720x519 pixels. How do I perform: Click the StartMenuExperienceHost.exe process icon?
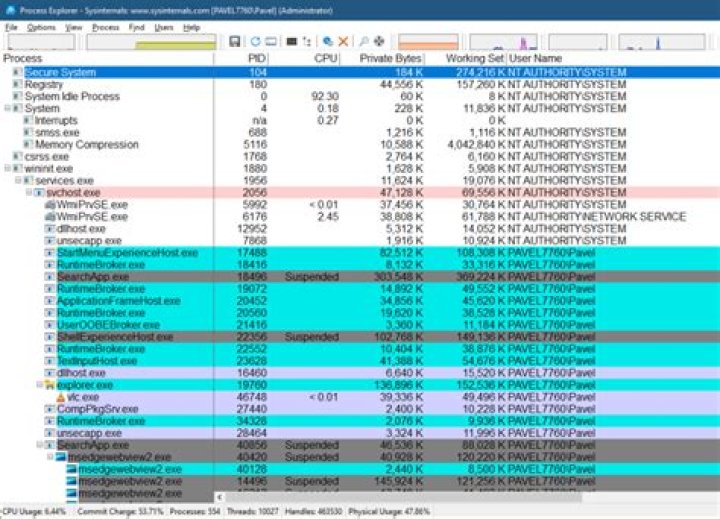point(50,253)
